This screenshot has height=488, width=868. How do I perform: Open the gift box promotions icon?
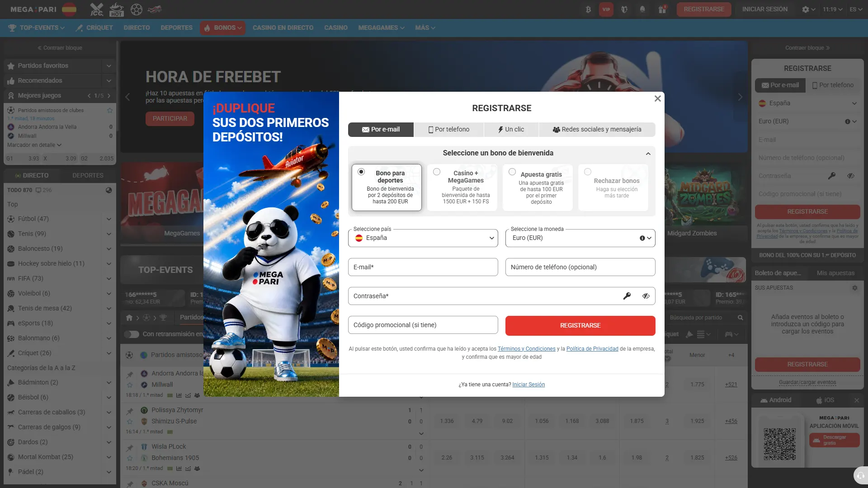click(662, 9)
